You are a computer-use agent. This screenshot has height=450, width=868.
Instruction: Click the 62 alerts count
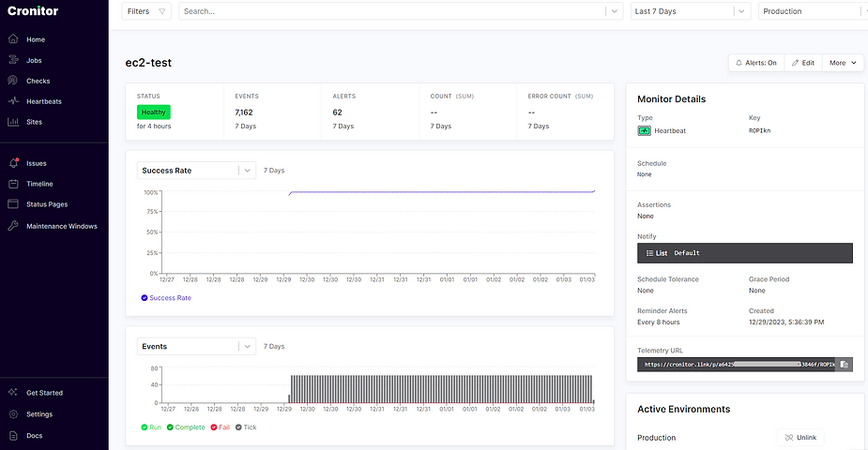(x=337, y=112)
